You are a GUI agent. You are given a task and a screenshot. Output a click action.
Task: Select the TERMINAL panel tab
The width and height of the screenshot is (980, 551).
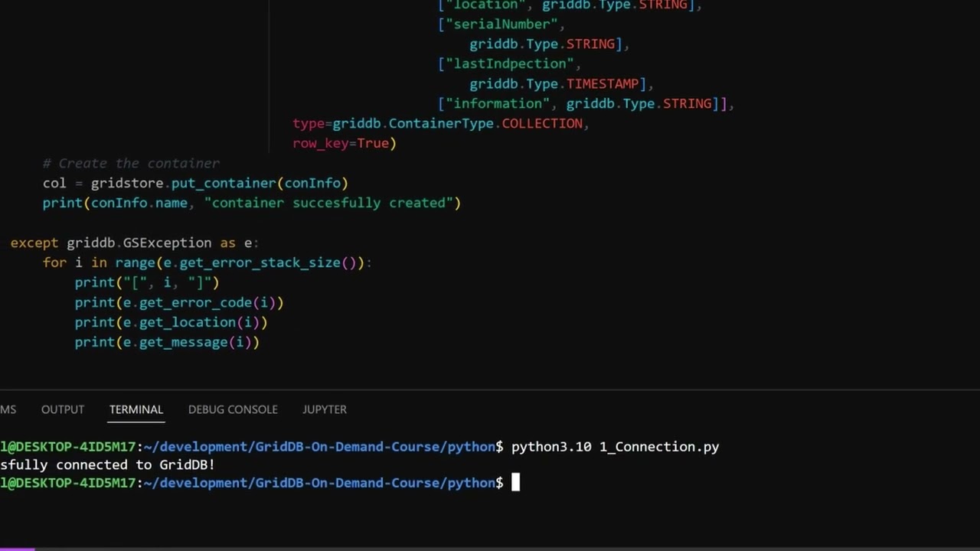(136, 409)
